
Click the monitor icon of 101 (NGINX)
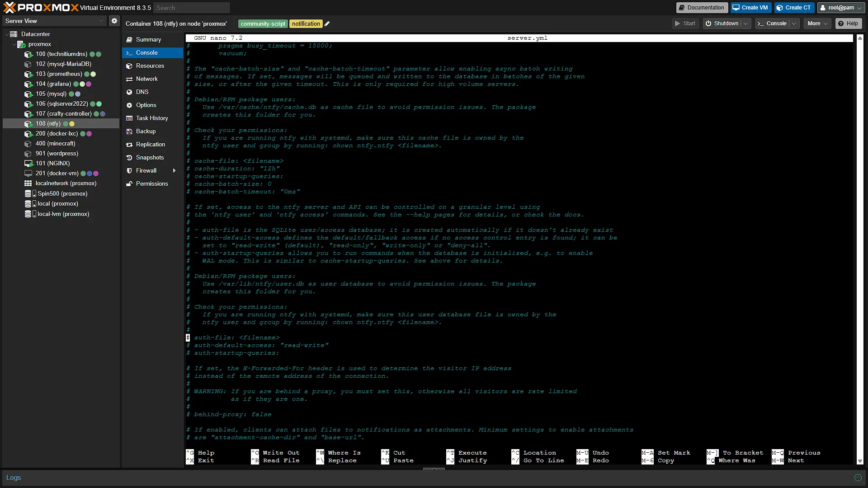(28, 164)
